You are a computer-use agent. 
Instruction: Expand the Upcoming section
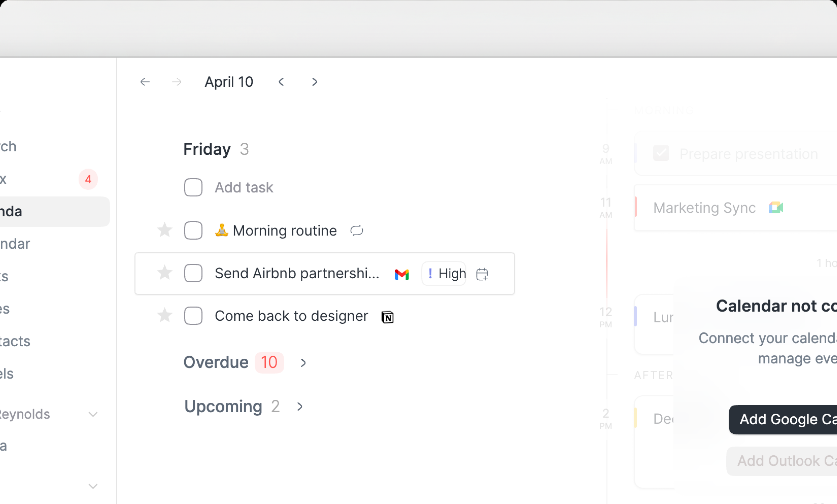pyautogui.click(x=300, y=407)
